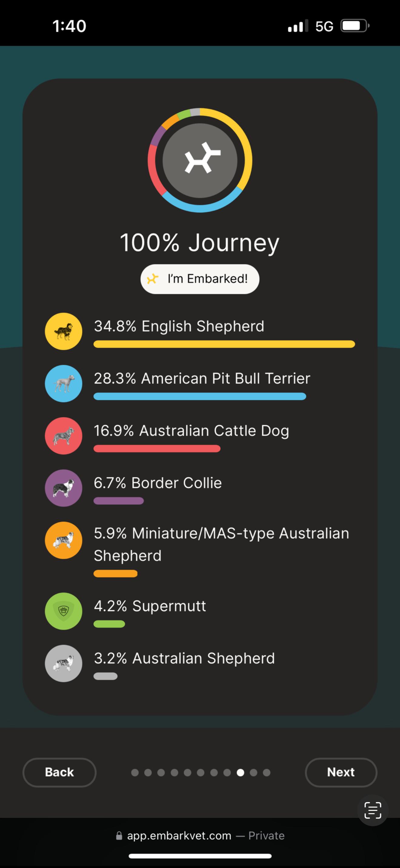Tap the red Australian Cattle Dog icon
Image resolution: width=400 pixels, height=868 pixels.
click(63, 436)
